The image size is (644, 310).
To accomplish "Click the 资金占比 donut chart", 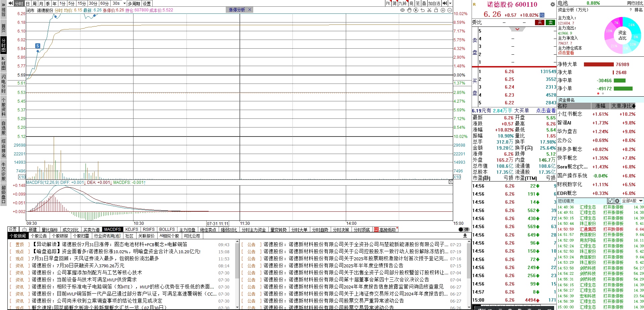I will point(622,35).
